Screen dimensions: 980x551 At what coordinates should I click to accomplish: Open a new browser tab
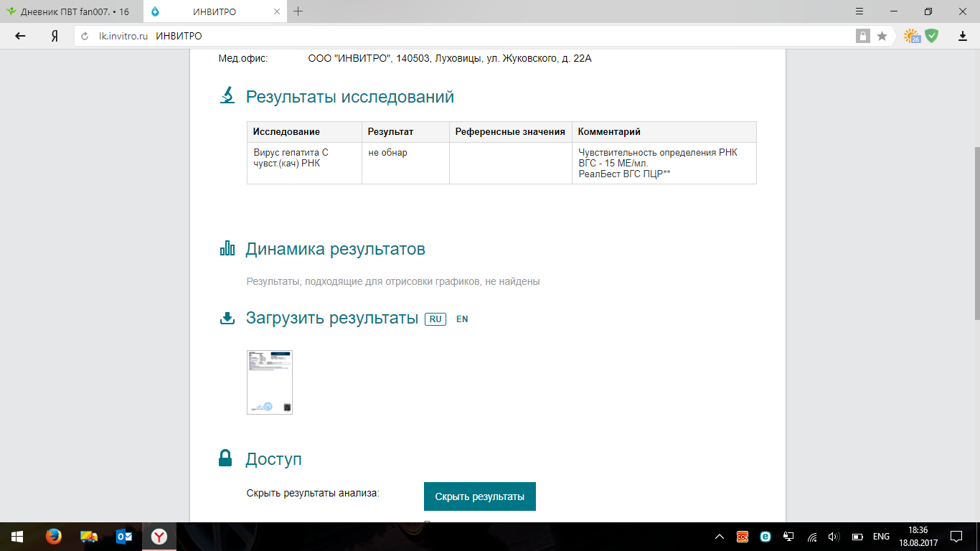298,11
